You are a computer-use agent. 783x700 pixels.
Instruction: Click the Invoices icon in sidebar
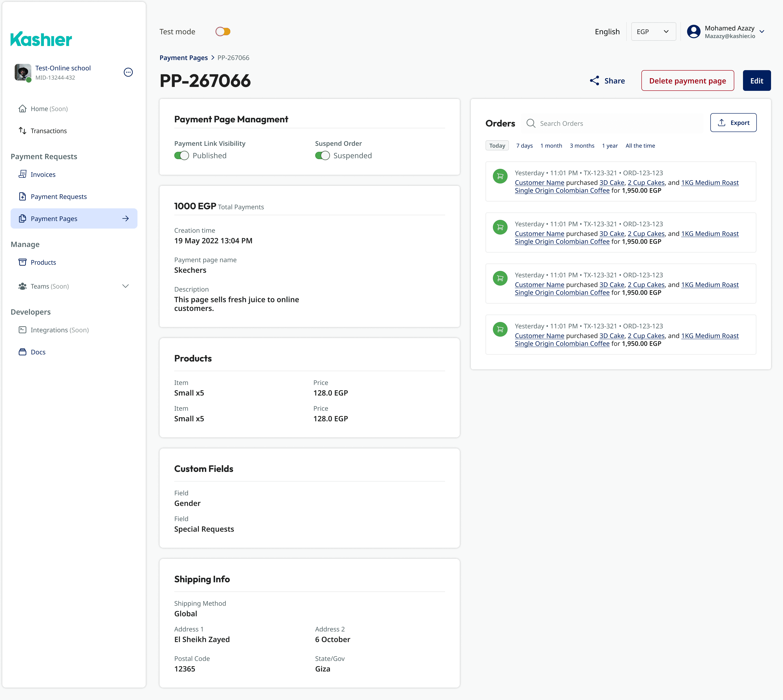23,174
